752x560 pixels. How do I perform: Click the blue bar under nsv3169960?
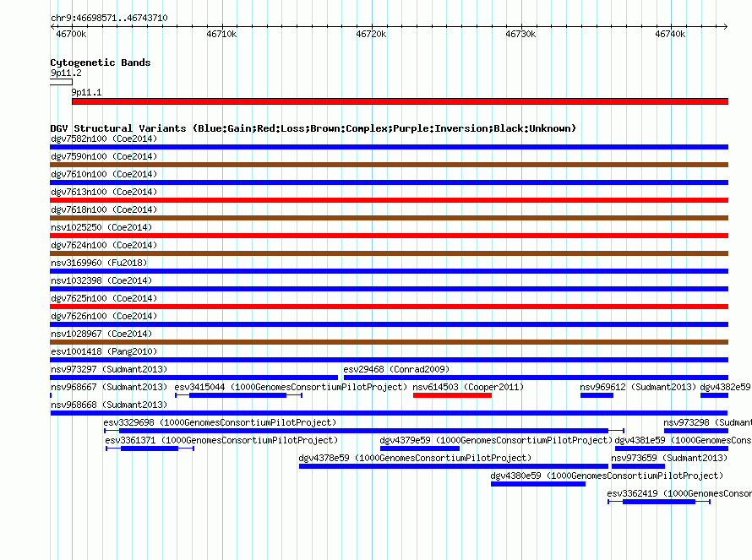tap(389, 271)
